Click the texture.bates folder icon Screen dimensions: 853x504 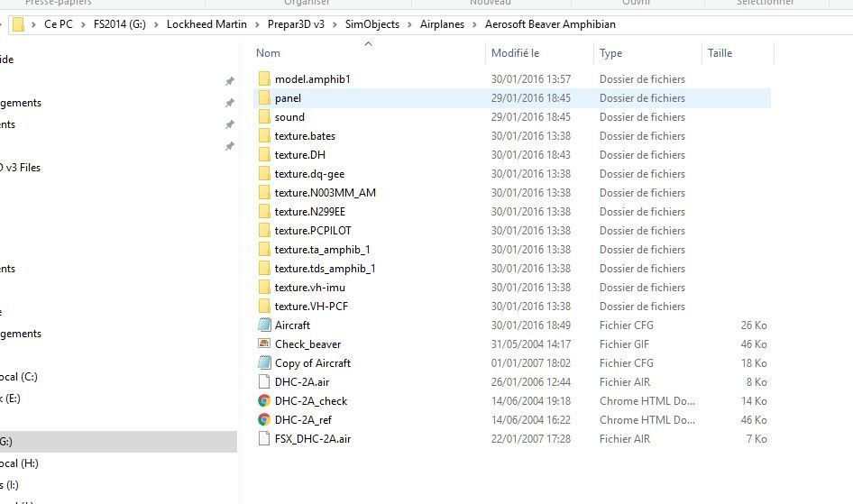click(264, 136)
